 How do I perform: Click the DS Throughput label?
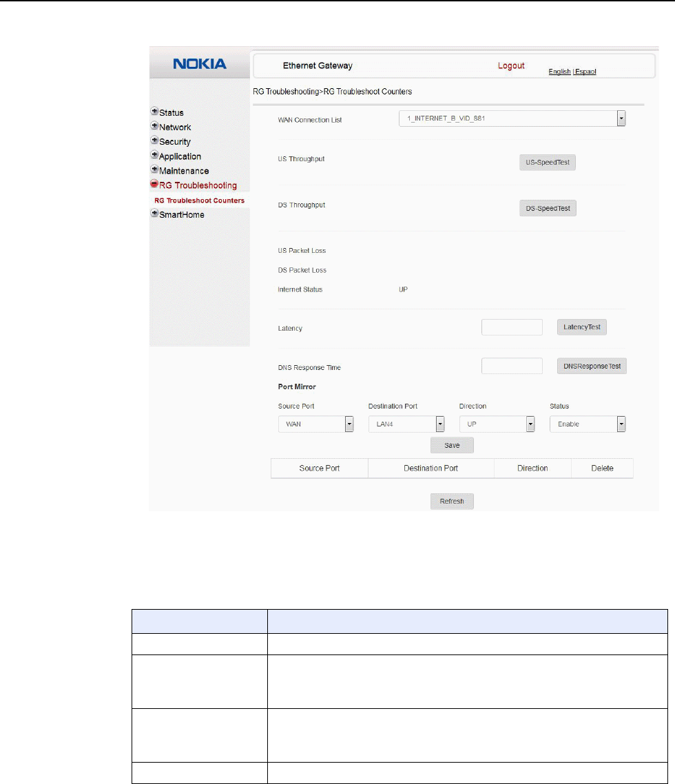point(302,205)
